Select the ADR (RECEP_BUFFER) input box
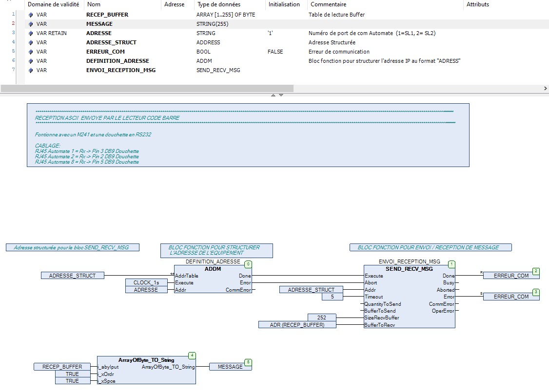 click(x=297, y=325)
